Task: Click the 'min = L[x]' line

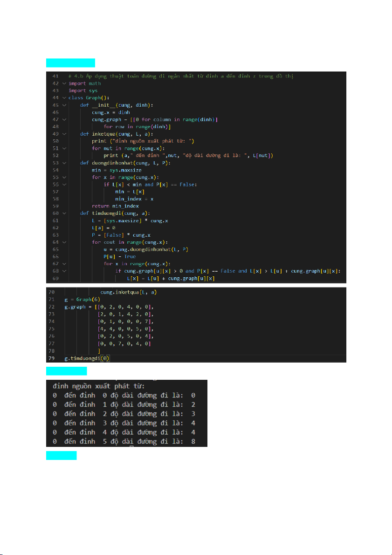Action: (130, 192)
